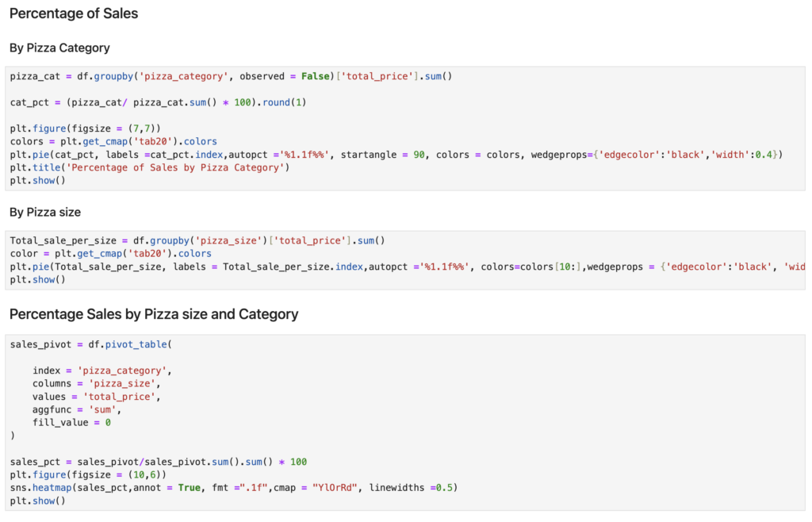Click the index = 'pizza_category' argument

point(101,370)
